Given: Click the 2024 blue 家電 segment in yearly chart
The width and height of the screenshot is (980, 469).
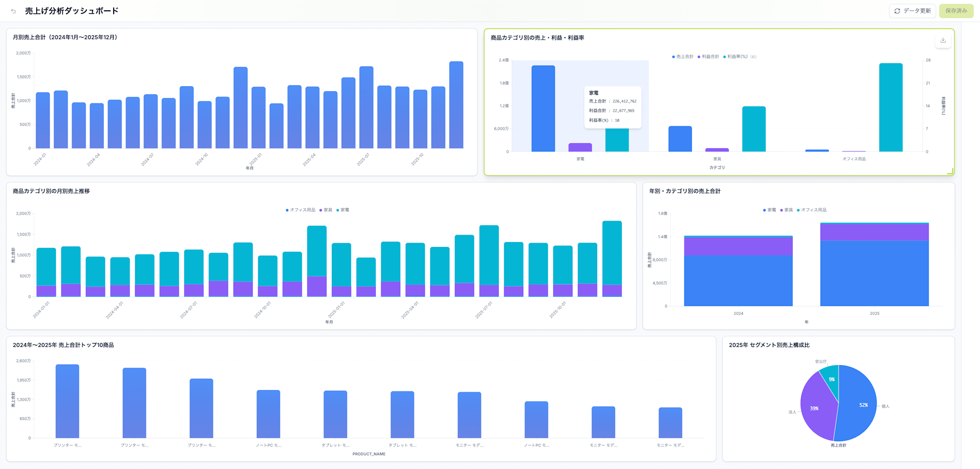Looking at the screenshot, I should click(738, 281).
